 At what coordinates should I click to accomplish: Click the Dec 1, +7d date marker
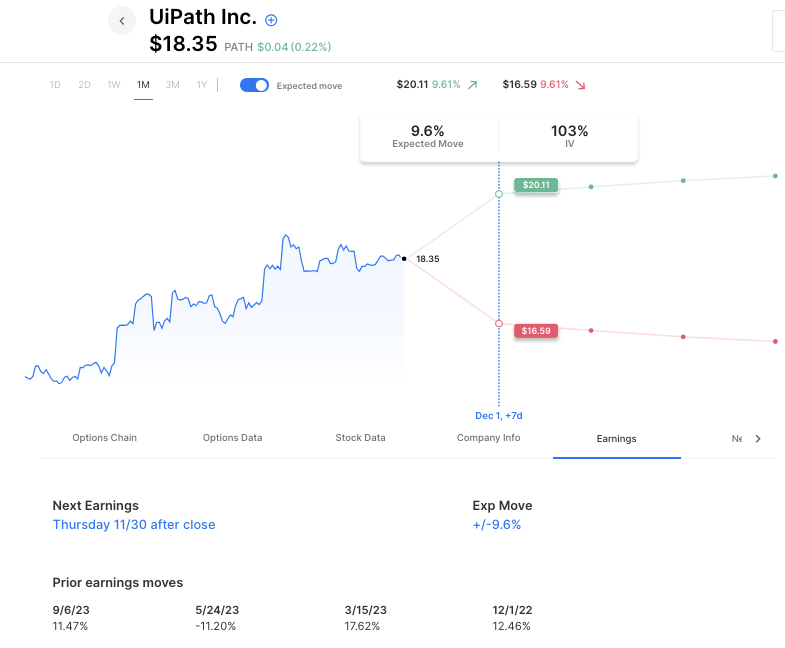(x=499, y=414)
